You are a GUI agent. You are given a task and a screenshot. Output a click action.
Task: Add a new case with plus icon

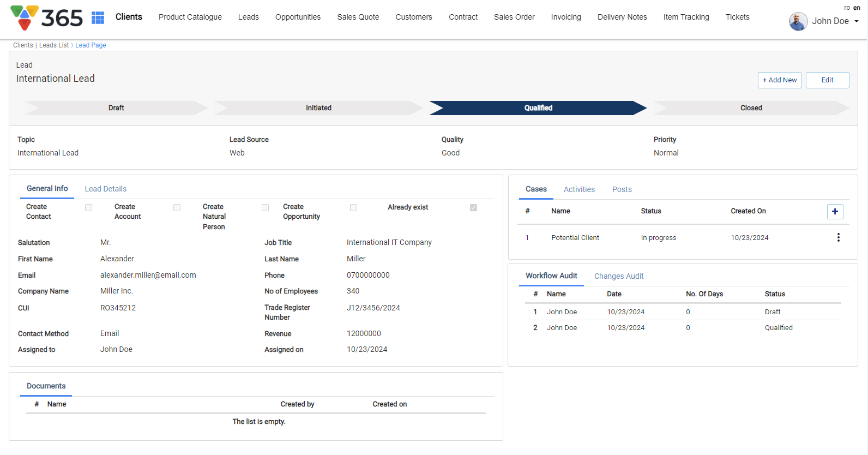835,212
